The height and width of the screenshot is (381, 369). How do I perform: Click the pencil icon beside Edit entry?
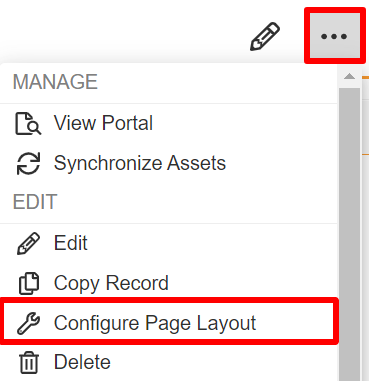(x=28, y=244)
